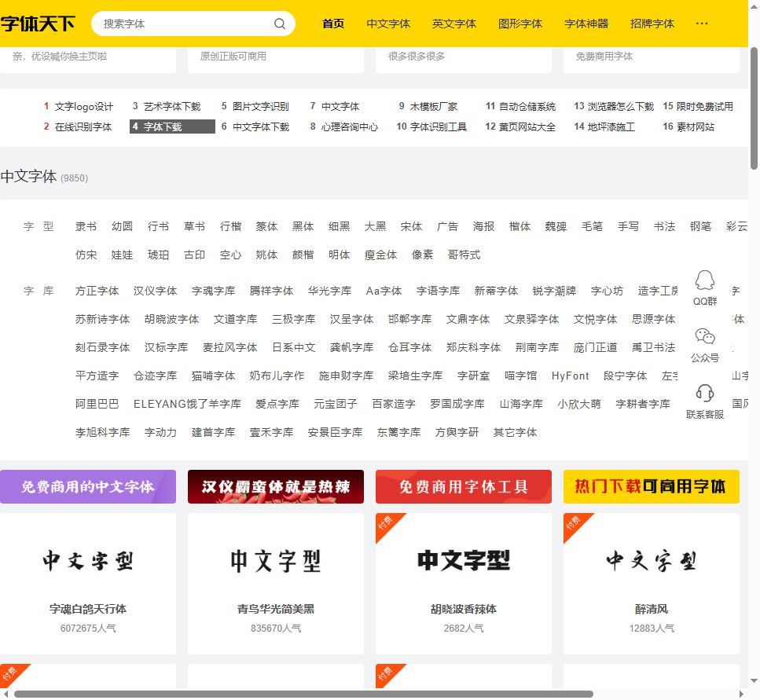760x700 pixels.
Task: Click highlighted 字体下载 link
Action: [x=172, y=126]
